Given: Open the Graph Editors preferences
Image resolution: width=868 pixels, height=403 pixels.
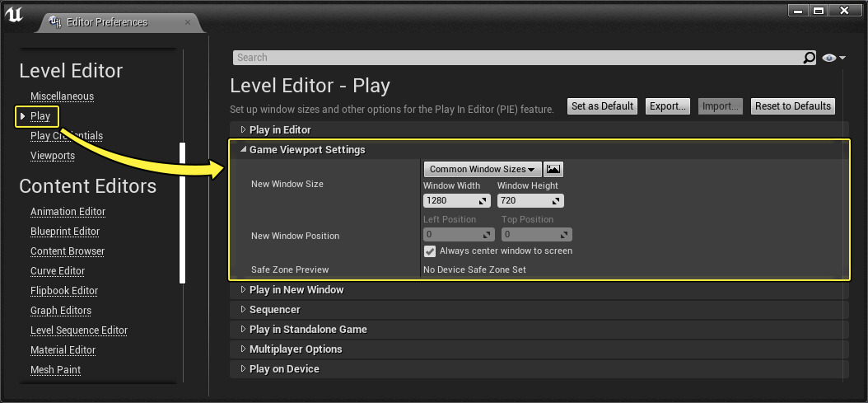Looking at the screenshot, I should pyautogui.click(x=61, y=311).
